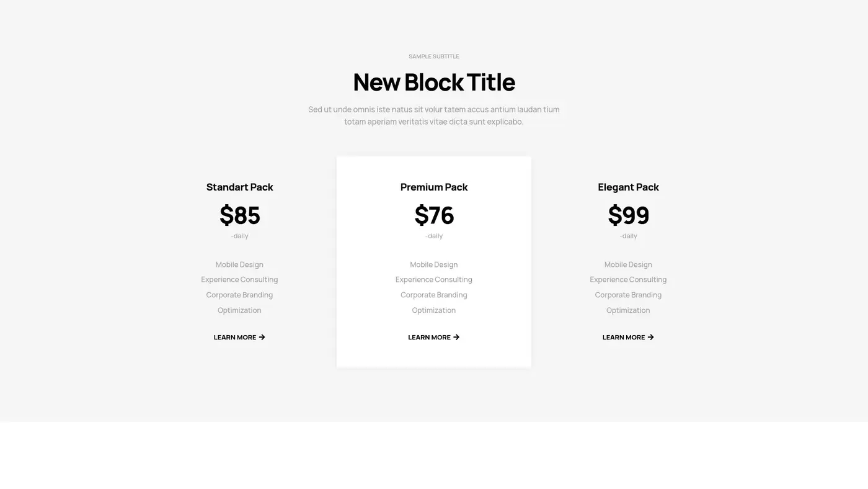The image size is (868, 489).
Task: Select the Standart Pack heading
Action: [x=239, y=186]
